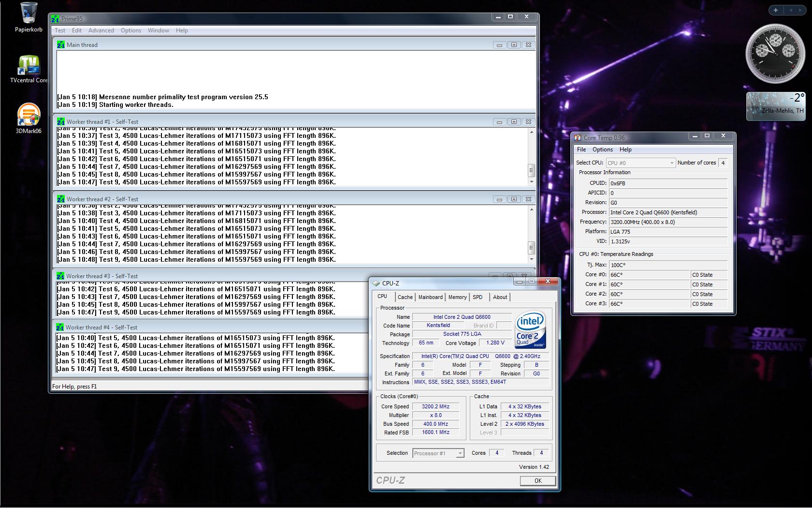
Task: Click the Code Name field Kentsfield
Action: (x=438, y=326)
